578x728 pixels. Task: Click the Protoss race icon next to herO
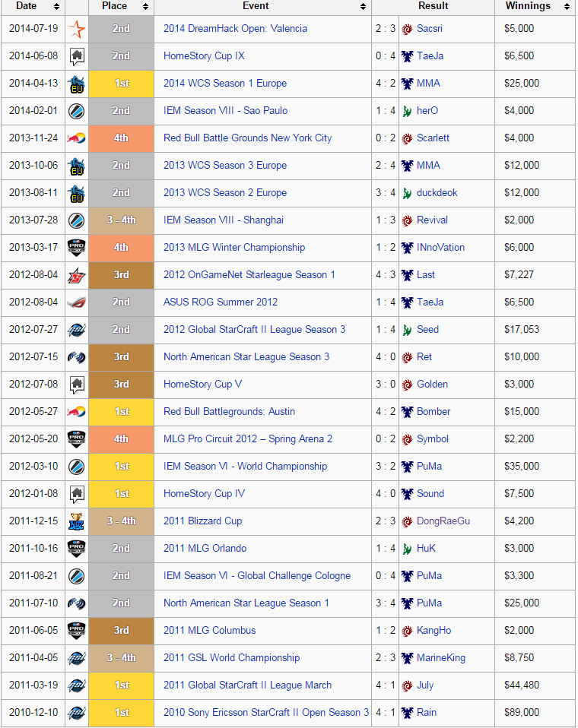(407, 111)
